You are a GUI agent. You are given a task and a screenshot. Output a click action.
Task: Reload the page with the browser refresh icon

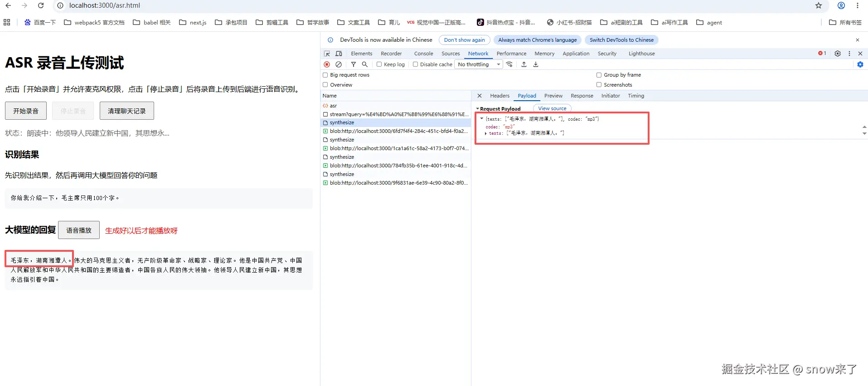pos(41,5)
